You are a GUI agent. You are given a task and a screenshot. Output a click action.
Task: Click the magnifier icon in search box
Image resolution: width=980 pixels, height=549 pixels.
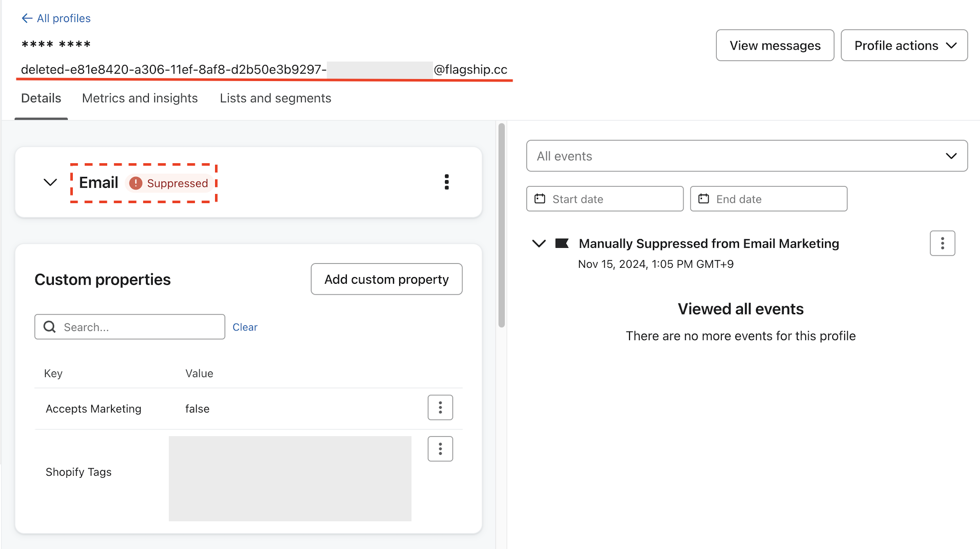tap(49, 327)
